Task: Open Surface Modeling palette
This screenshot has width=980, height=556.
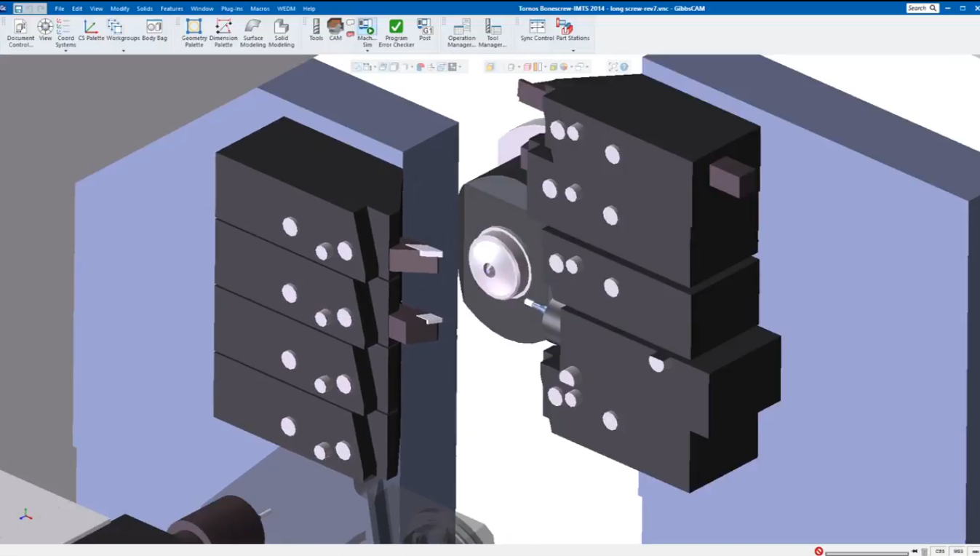Action: coord(252,33)
